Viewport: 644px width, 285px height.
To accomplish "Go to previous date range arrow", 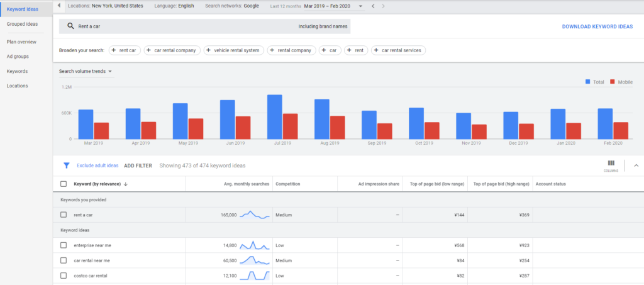I will (373, 6).
